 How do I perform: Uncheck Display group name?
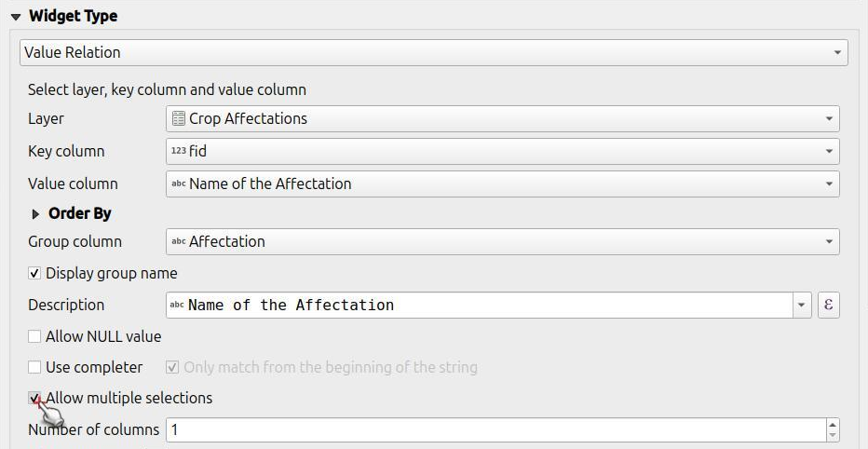pyautogui.click(x=34, y=273)
